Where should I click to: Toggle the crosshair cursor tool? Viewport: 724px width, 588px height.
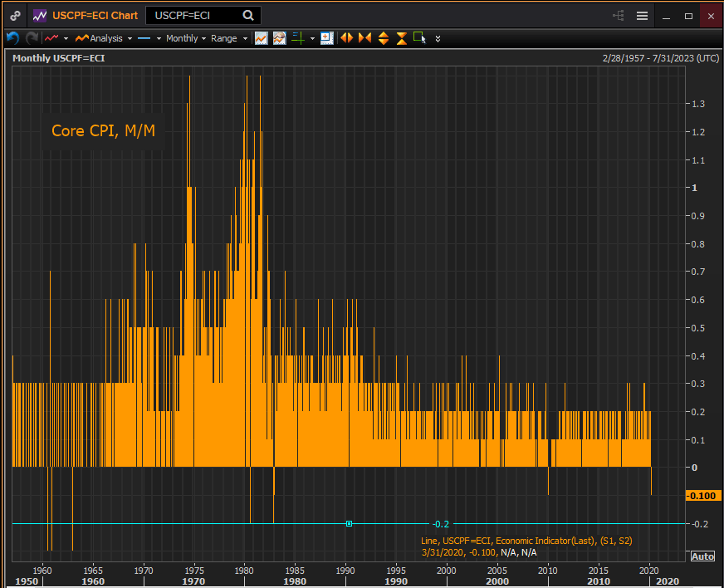coord(298,38)
